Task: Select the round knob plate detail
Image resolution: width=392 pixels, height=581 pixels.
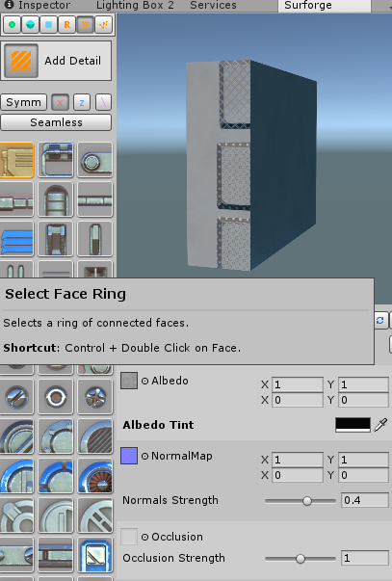Action: pos(94,160)
